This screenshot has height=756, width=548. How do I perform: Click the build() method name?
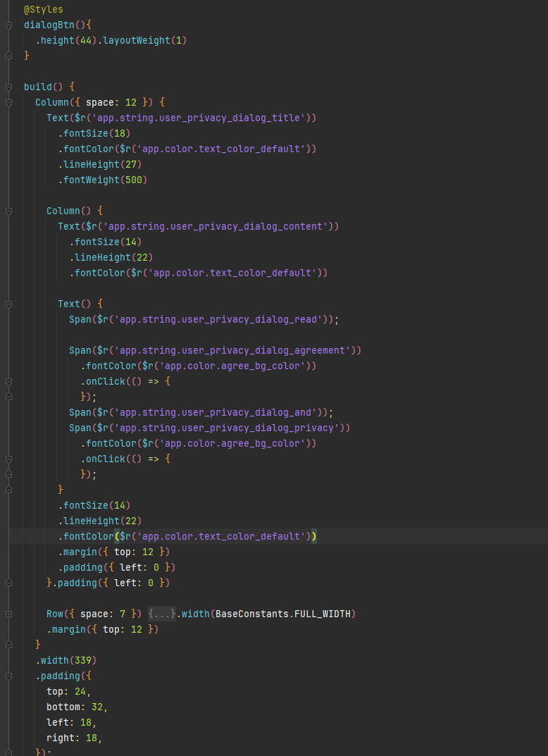tap(37, 87)
